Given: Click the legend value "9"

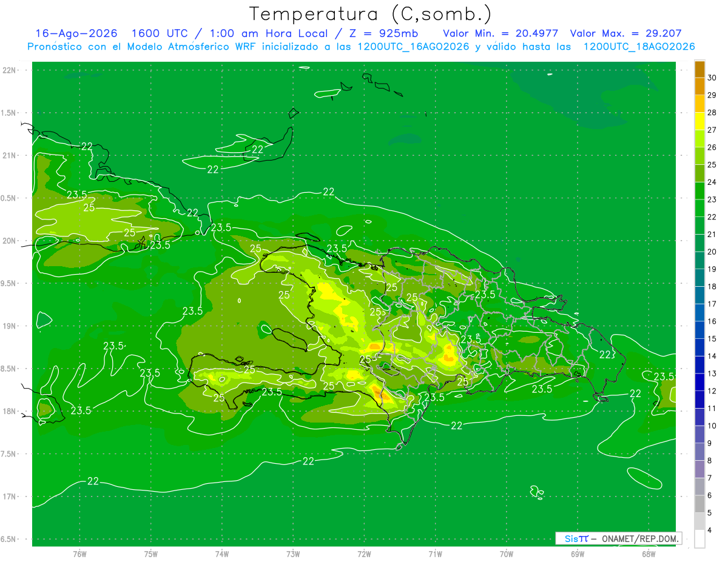Looking at the screenshot, I should click(709, 443).
